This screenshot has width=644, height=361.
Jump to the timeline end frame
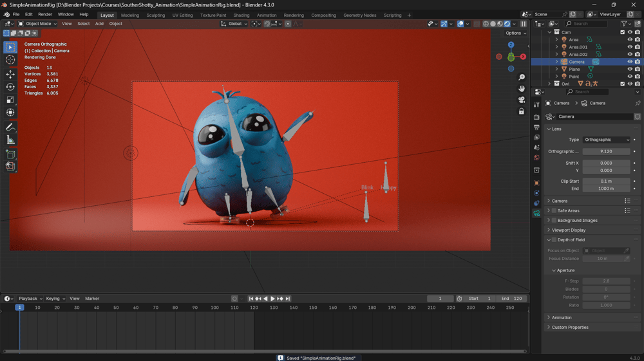(288, 299)
